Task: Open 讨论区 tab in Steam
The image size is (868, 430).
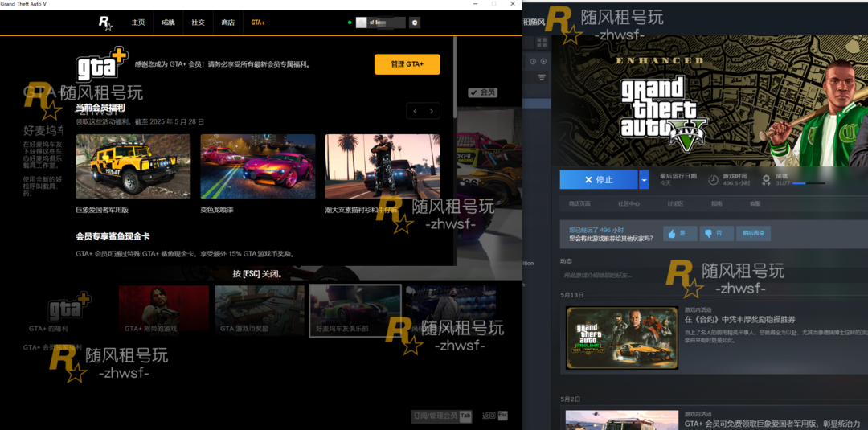Action: [675, 203]
